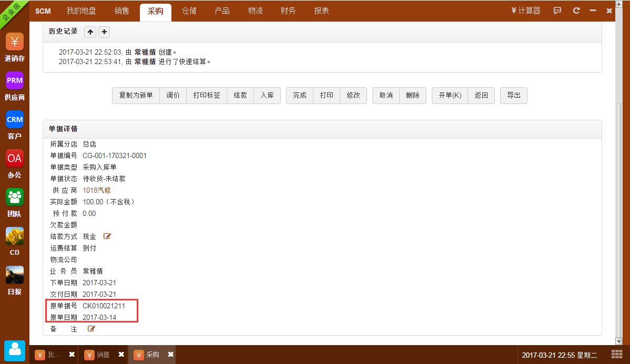Image resolution: width=630 pixels, height=364 pixels.
Task: Open the 团队 team icon
Action: [x=15, y=197]
